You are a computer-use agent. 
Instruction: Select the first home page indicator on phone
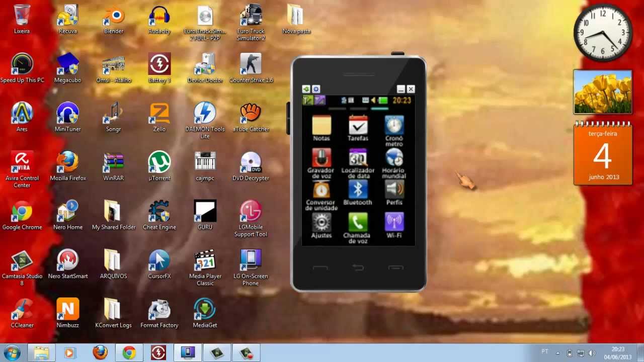point(337,109)
